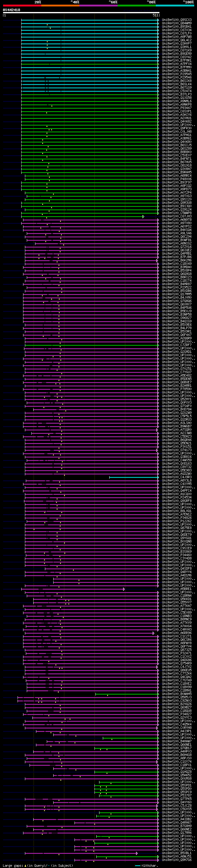Select the UniRef100_B9IF97 label
This screenshot has width=197, height=868.
tap(177, 183)
